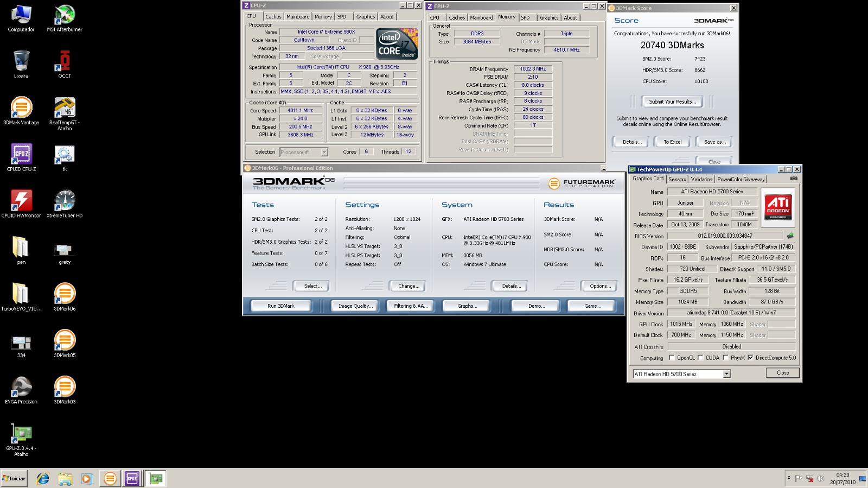The height and width of the screenshot is (488, 868).
Task: Launch MSI Afterburner desktop shortcut
Action: 65,18
